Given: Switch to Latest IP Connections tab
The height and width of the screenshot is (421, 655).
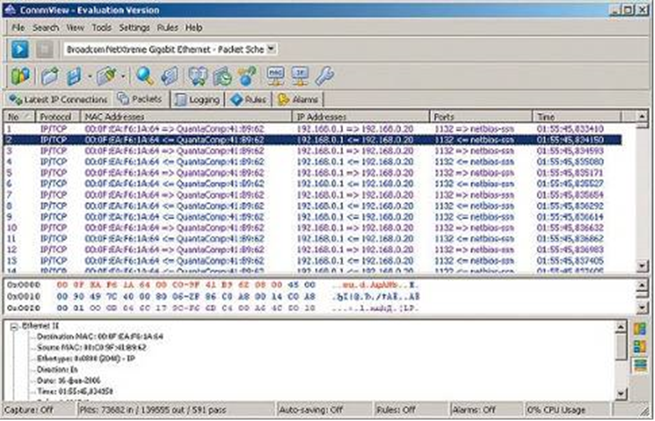Looking at the screenshot, I should point(57,100).
